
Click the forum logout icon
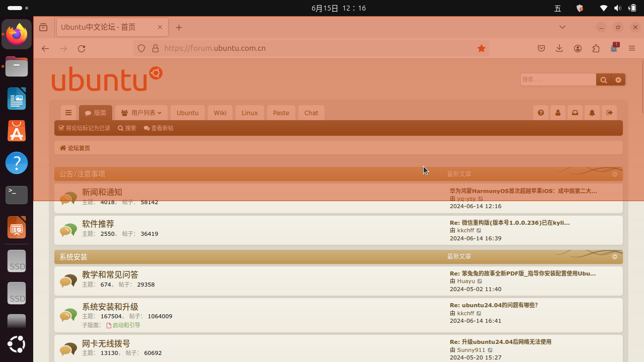pos(609,113)
